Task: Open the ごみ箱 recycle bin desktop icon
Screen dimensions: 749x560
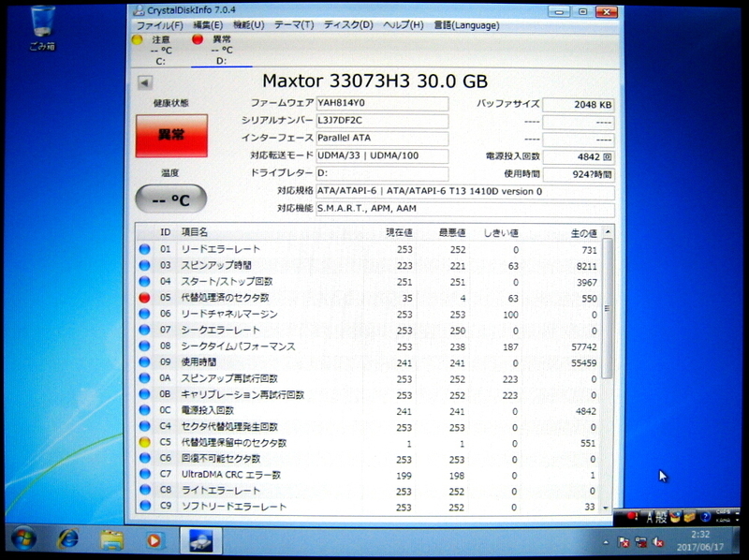Action: [x=42, y=29]
